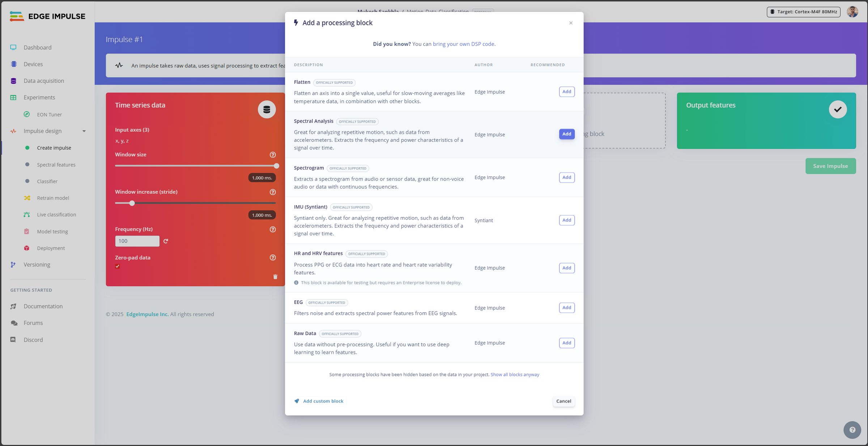
Task: Open Classifier menu item
Action: click(x=47, y=181)
